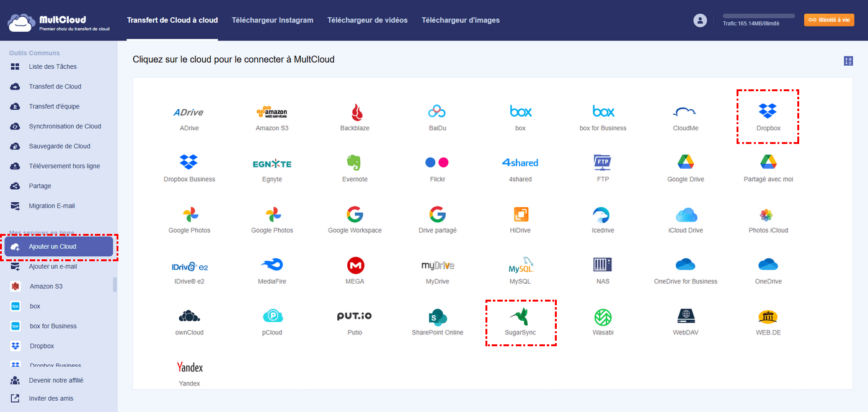
Task: Select the Egnyte cloud icon
Action: point(272,163)
